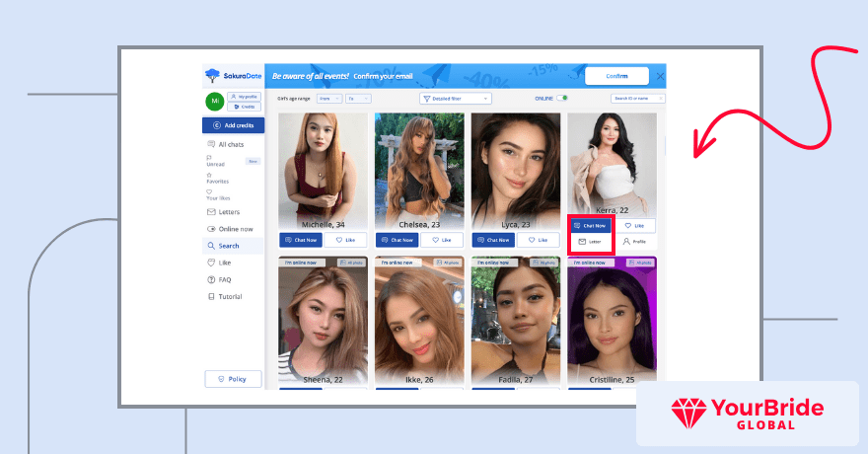Open Lyca, 23 profile photo

515,171
